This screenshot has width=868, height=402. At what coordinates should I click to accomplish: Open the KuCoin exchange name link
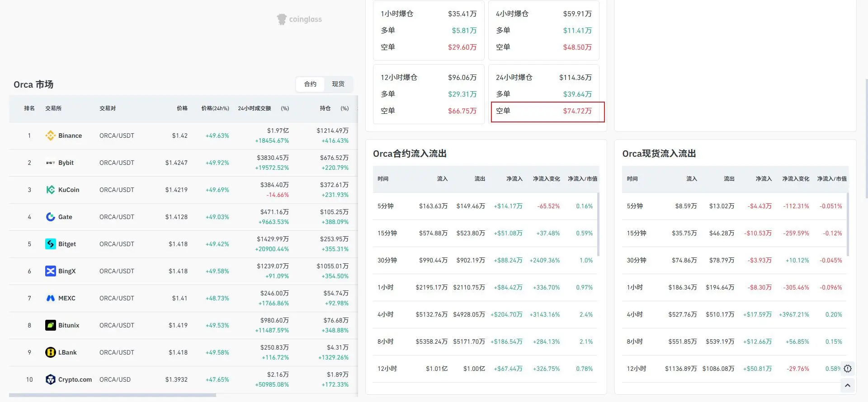click(x=69, y=190)
